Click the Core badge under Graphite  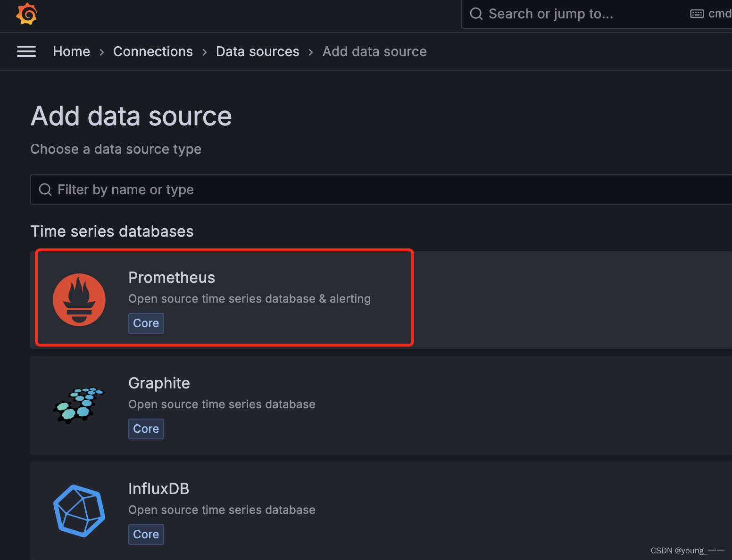tap(146, 429)
